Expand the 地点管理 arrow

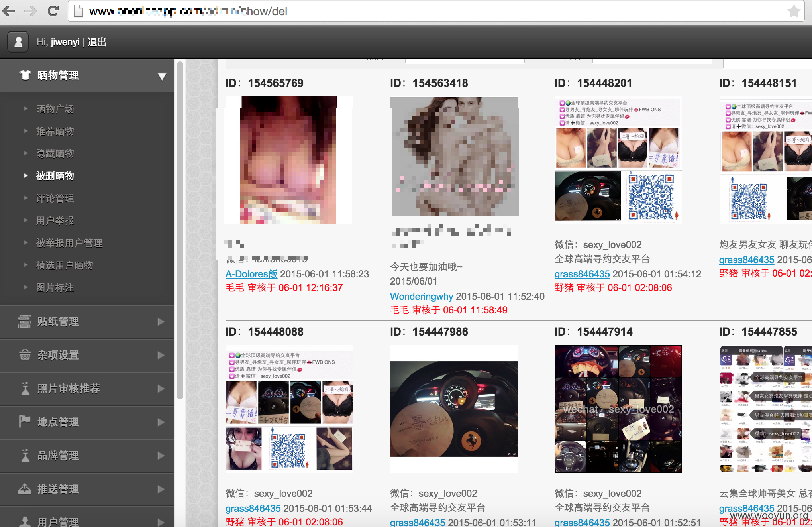(x=161, y=422)
